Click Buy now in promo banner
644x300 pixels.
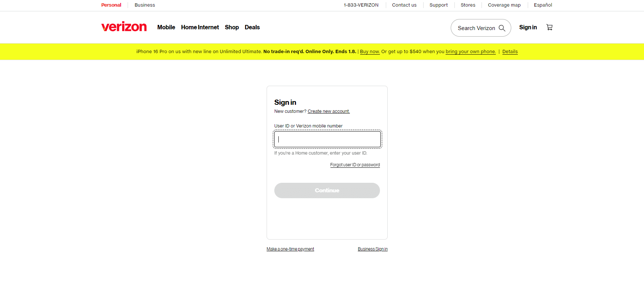pyautogui.click(x=370, y=52)
